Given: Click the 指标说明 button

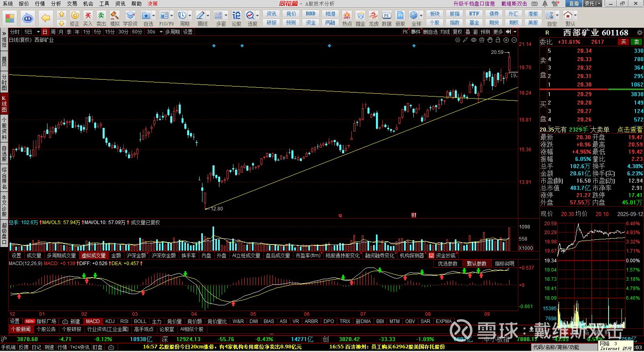Looking at the screenshot, I should 505,263.
